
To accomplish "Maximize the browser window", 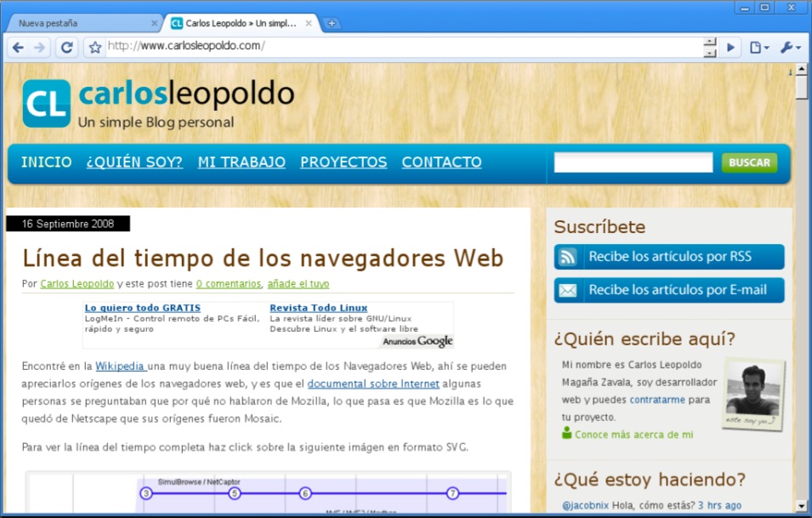I will point(765,8).
